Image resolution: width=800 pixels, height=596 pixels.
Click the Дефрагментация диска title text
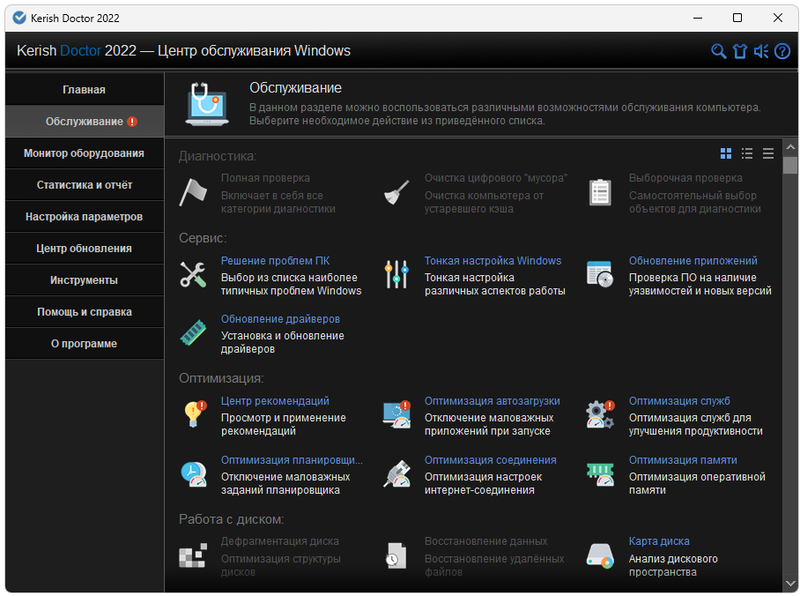280,541
